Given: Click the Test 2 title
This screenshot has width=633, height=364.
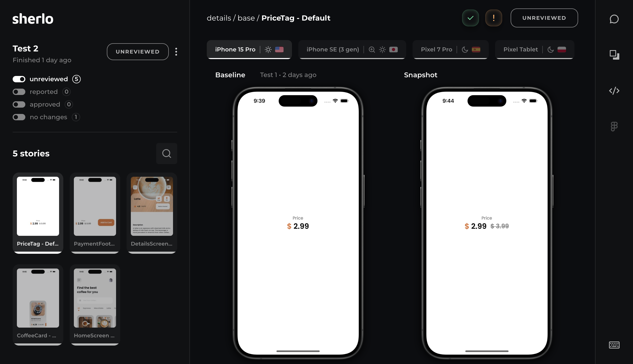Looking at the screenshot, I should [x=26, y=49].
